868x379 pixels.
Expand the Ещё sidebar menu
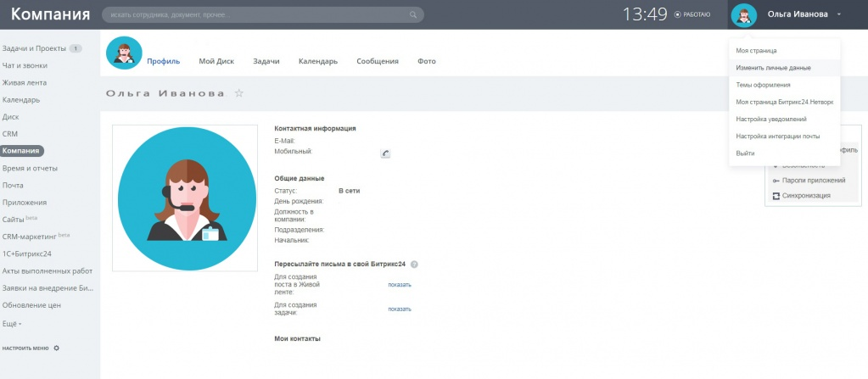point(12,324)
